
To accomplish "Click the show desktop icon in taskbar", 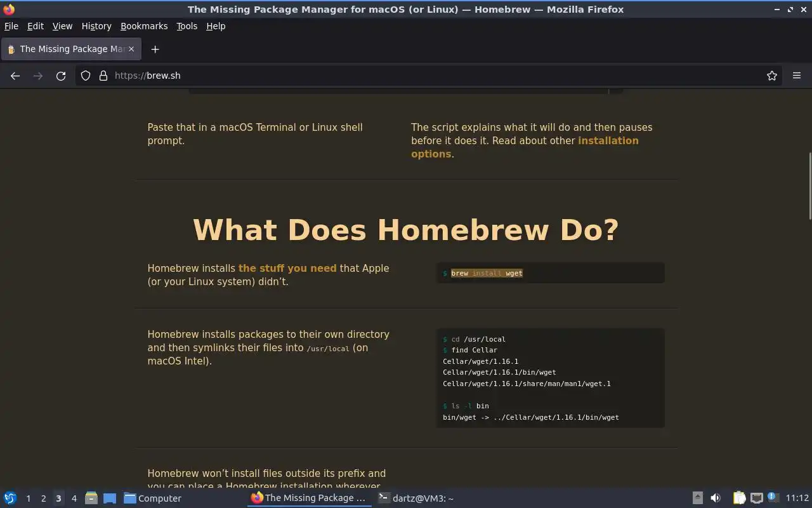I will [110, 498].
